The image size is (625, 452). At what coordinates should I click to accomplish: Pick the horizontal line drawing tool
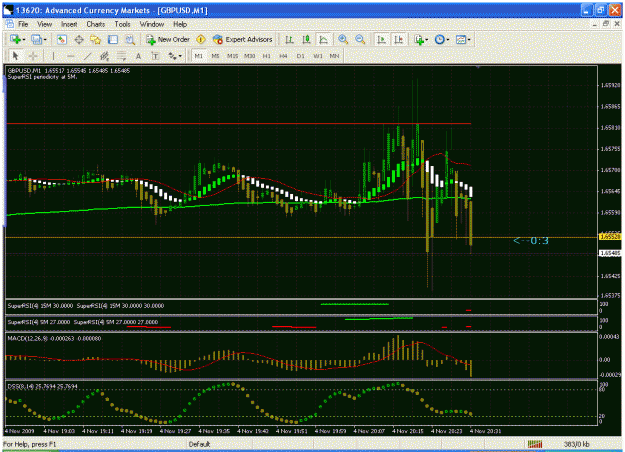(70, 56)
